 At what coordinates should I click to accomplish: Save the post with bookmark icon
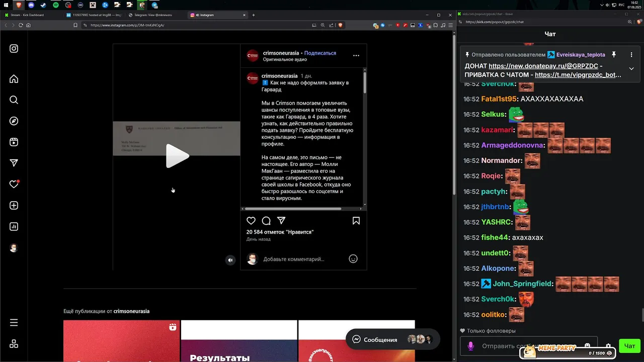[356, 221]
